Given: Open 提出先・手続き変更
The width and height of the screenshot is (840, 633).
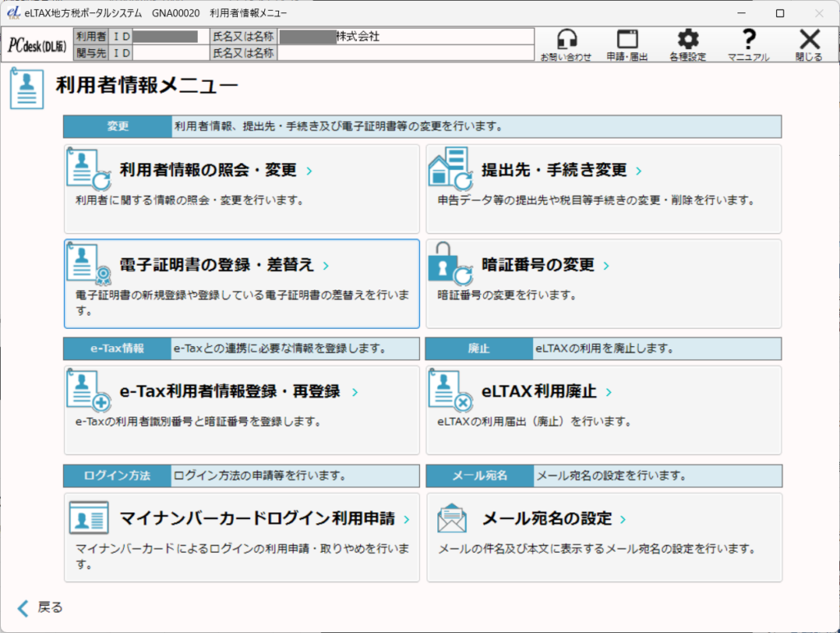Looking at the screenshot, I should 604,189.
